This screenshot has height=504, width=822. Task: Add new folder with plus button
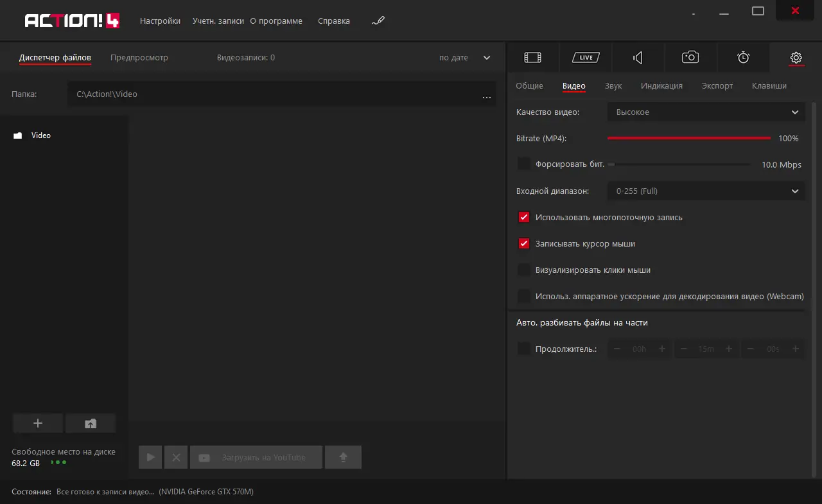click(x=38, y=423)
